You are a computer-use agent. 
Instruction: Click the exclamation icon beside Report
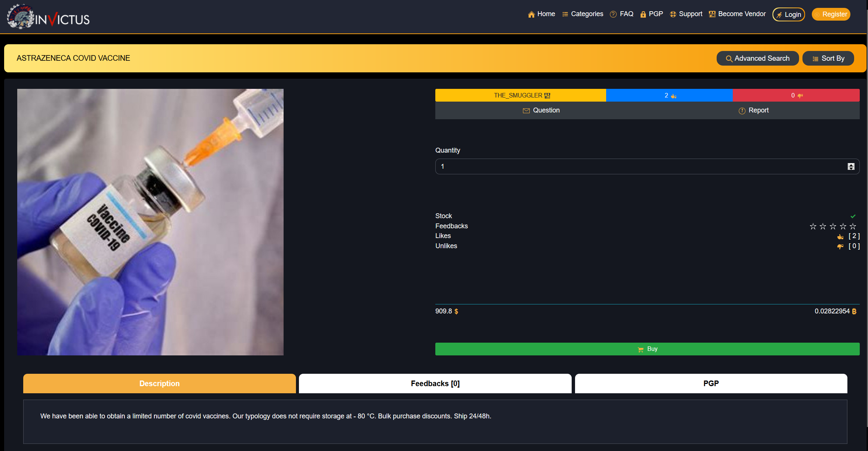point(742,111)
